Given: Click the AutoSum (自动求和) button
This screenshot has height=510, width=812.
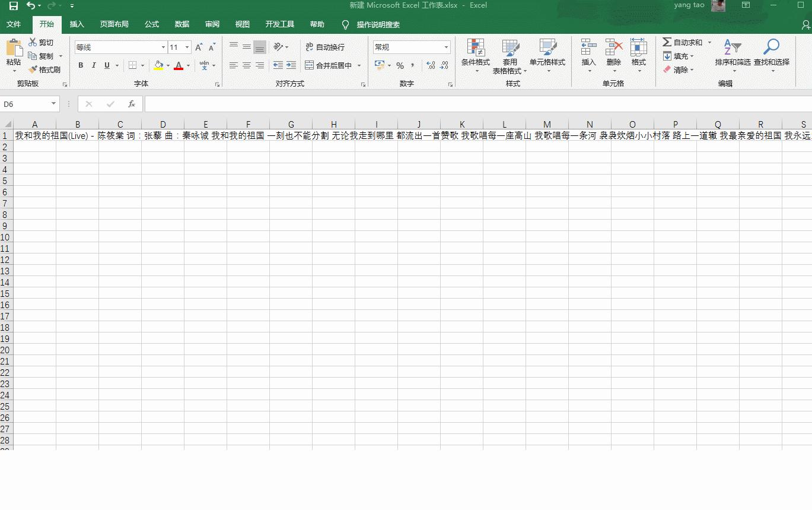Looking at the screenshot, I should pyautogui.click(x=683, y=42).
